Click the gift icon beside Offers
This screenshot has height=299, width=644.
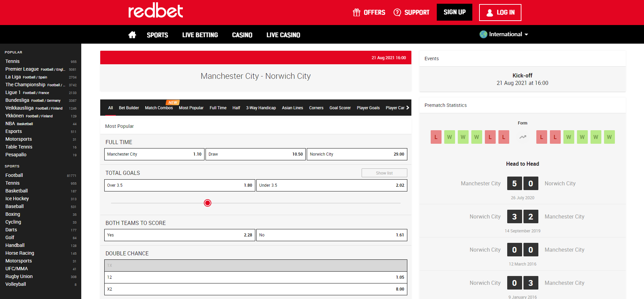coord(357,13)
